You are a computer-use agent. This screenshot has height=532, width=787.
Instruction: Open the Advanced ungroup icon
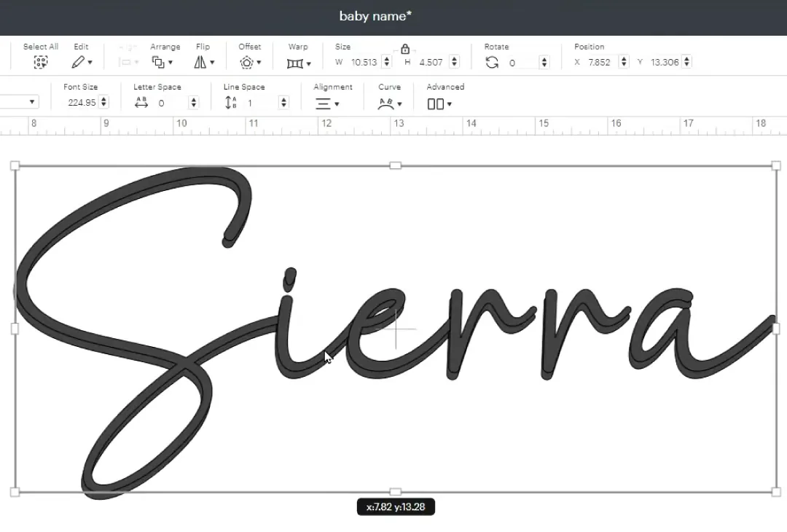[x=435, y=104]
